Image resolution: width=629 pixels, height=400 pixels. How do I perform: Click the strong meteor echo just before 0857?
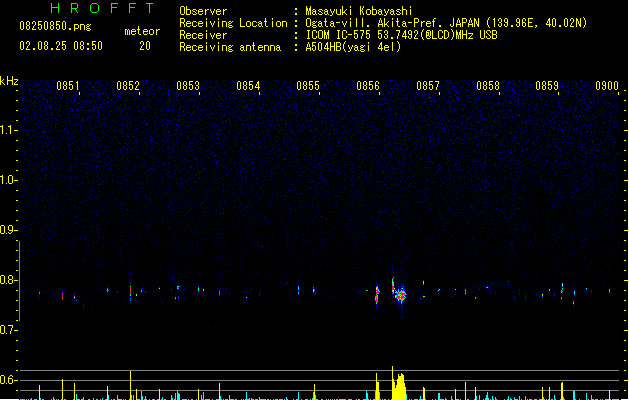(x=399, y=294)
